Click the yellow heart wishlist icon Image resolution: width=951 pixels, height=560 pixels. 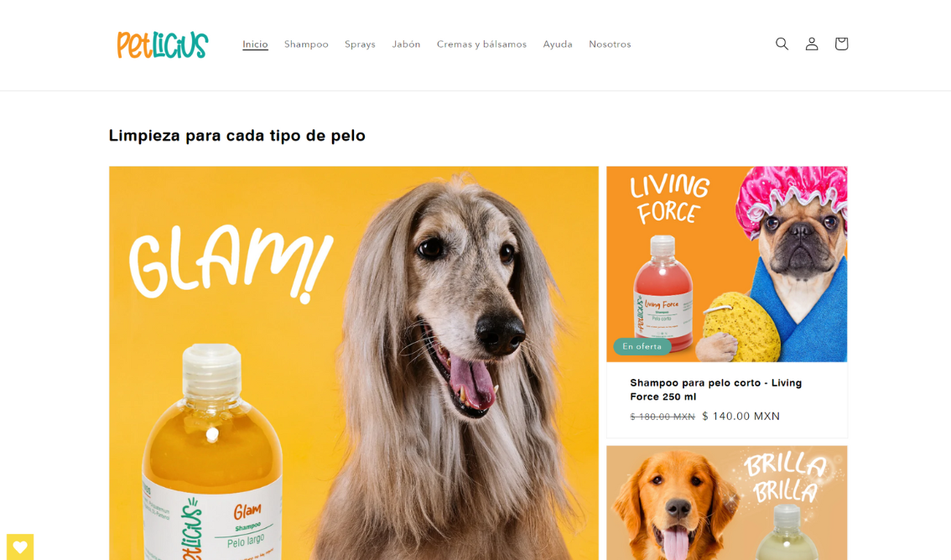(x=20, y=547)
